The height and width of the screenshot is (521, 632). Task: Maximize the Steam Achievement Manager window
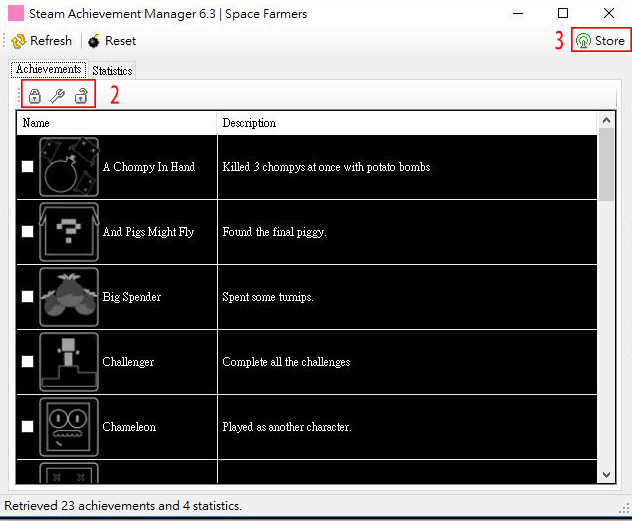point(563,13)
